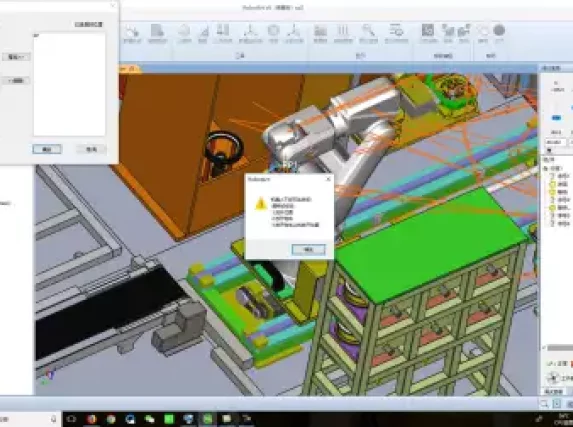This screenshot has width=573, height=427.
Task: Click the confirm button in the left dialog
Action: pos(47,149)
